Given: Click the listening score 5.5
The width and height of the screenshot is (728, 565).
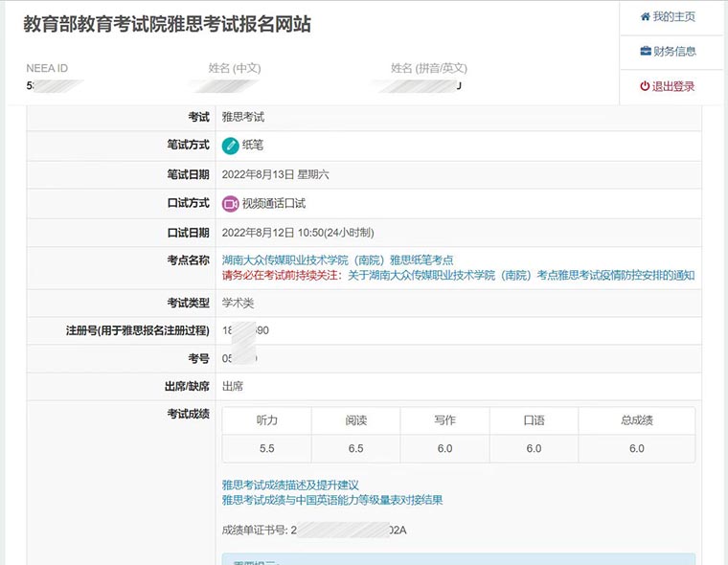Looking at the screenshot, I should click(x=267, y=449).
